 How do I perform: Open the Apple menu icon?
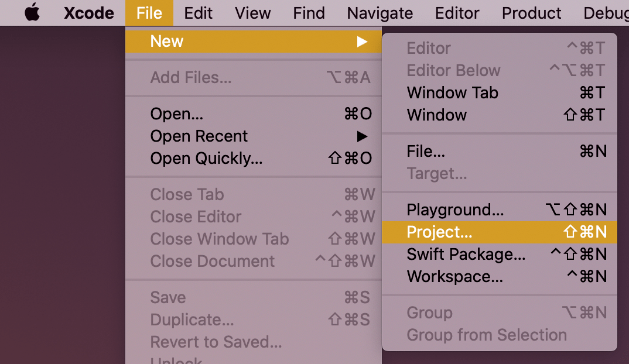tap(32, 13)
